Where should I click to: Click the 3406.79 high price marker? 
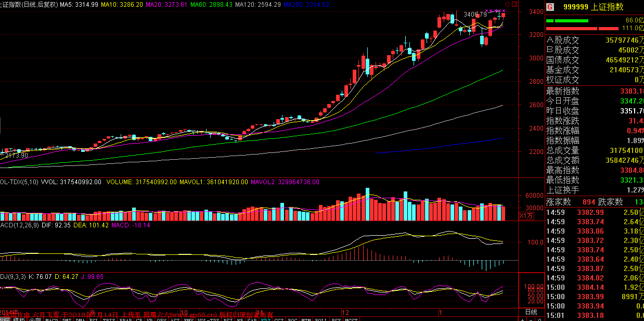474,15
